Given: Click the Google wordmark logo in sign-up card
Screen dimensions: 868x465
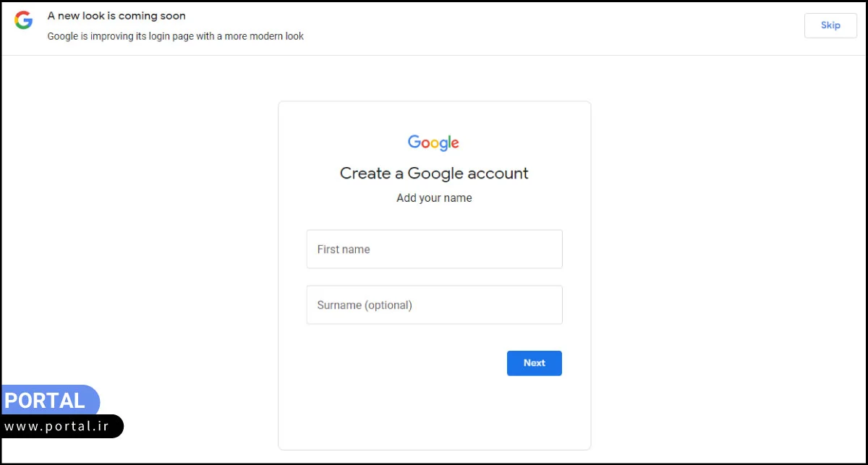Looking at the screenshot, I should [433, 142].
